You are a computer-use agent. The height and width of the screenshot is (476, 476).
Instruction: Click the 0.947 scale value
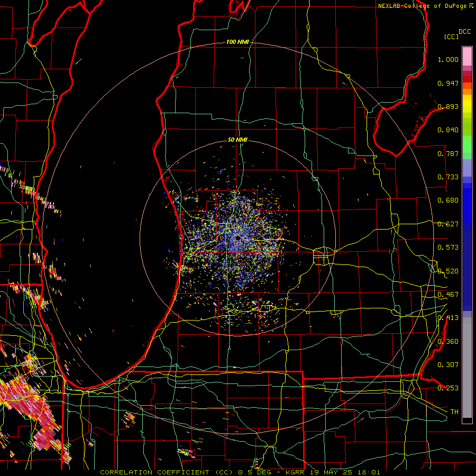point(448,83)
